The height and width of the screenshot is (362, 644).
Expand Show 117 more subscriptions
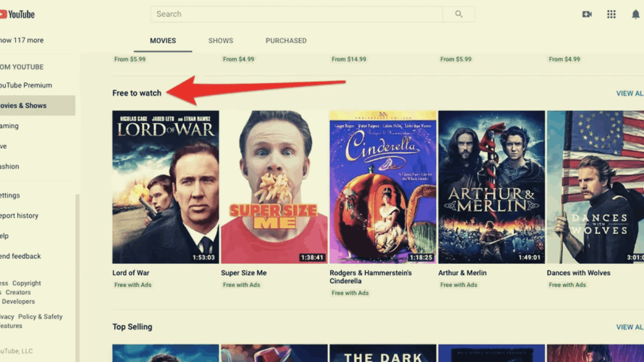coord(22,40)
